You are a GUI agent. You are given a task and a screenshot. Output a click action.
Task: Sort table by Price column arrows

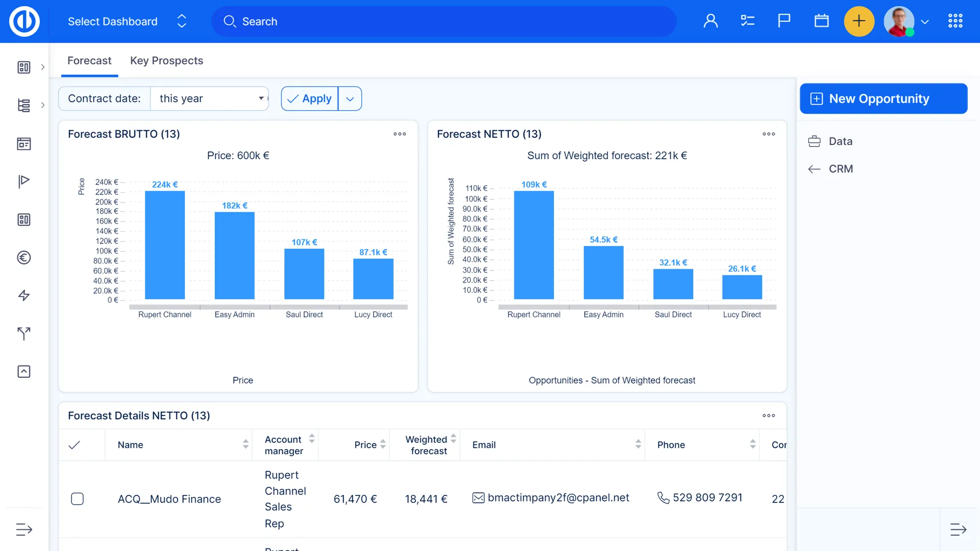coord(383,445)
